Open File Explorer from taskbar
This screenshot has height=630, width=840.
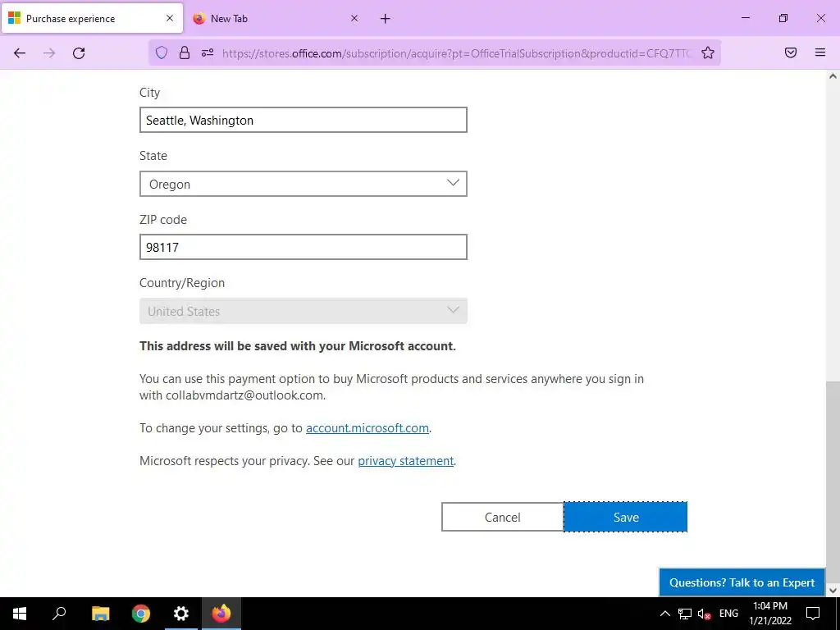101,614
